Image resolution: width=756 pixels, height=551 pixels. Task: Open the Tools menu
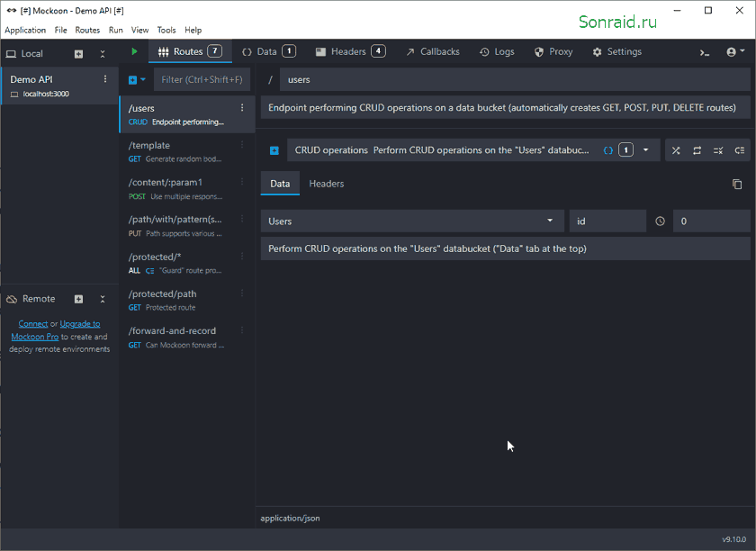(166, 30)
